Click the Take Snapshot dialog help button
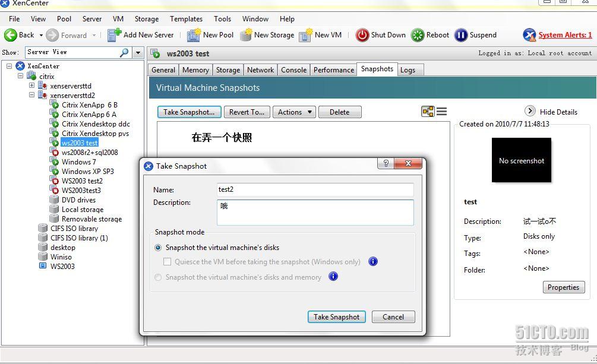 (386, 163)
